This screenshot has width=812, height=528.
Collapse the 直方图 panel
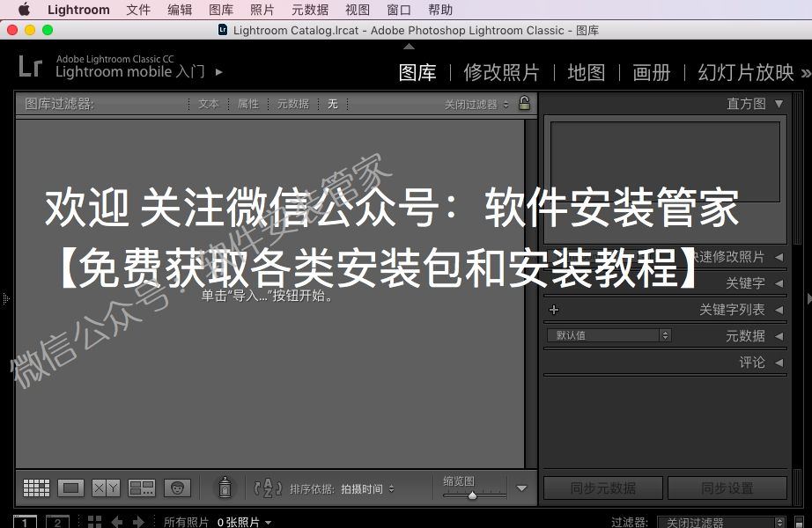[x=779, y=104]
